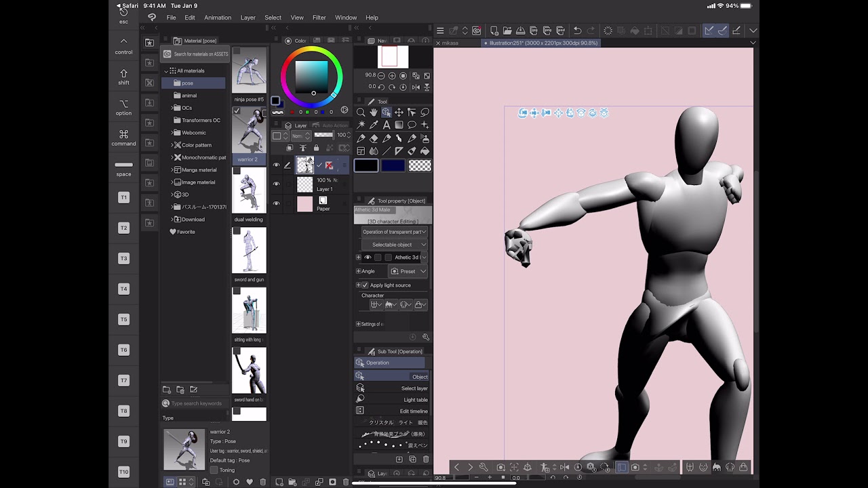Viewport: 868px width, 488px height.
Task: Expand the Color pattern folder
Action: point(172,145)
